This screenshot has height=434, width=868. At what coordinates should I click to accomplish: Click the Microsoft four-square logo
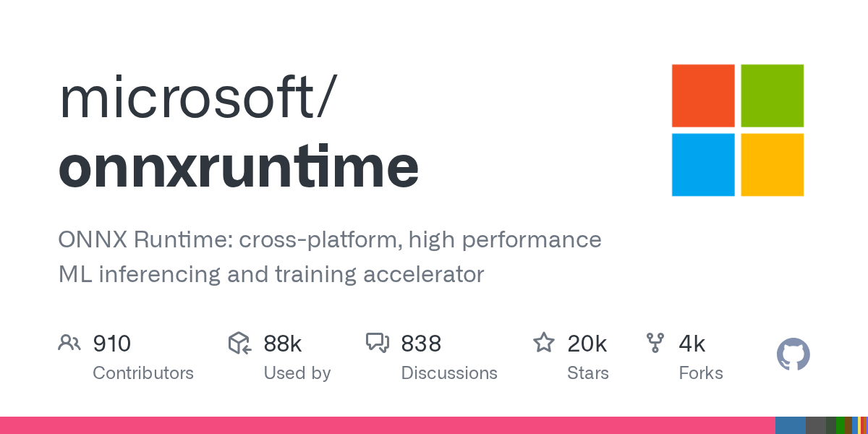tap(738, 130)
